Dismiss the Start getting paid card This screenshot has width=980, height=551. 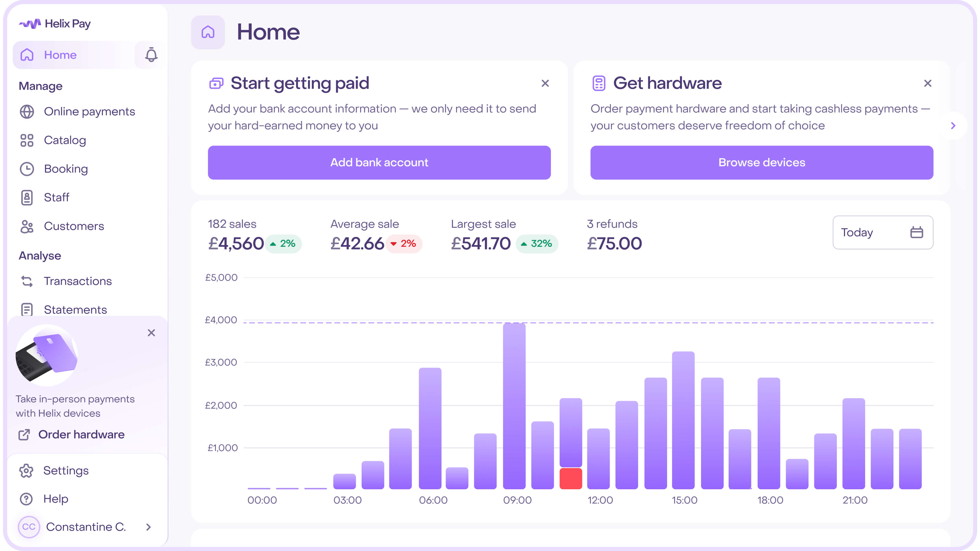coord(545,83)
